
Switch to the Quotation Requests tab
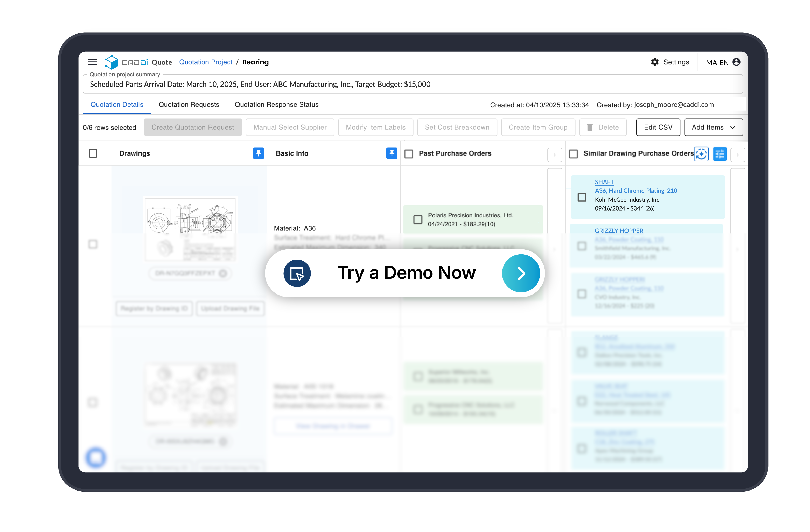tap(189, 105)
